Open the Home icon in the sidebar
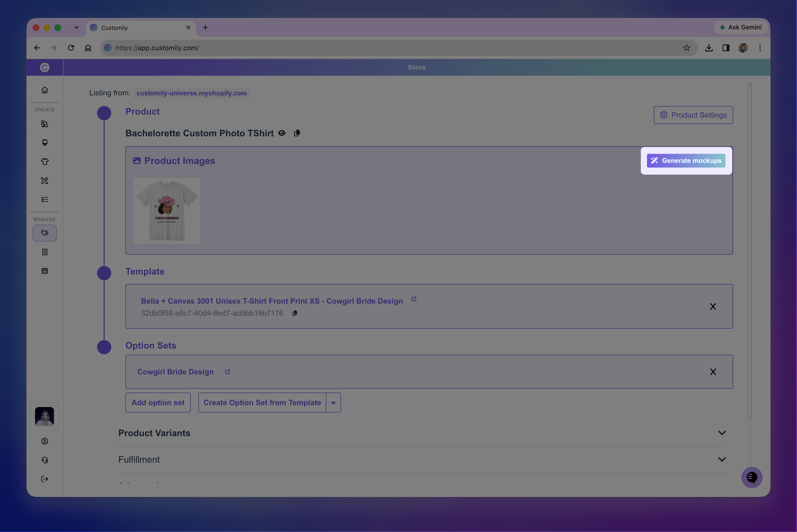The image size is (797, 532). (45, 90)
